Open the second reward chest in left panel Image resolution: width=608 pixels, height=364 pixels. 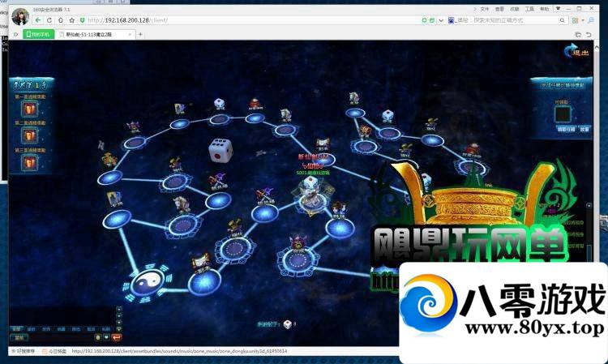30,135
